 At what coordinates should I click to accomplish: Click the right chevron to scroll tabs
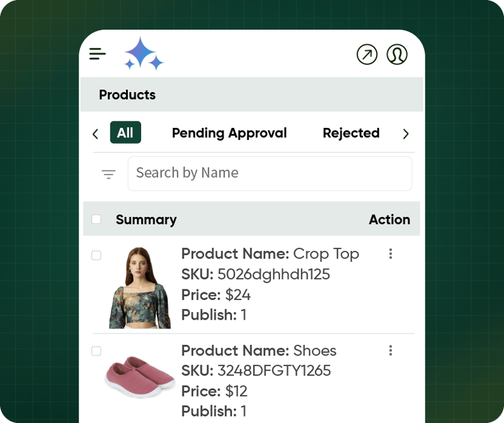coord(406,133)
